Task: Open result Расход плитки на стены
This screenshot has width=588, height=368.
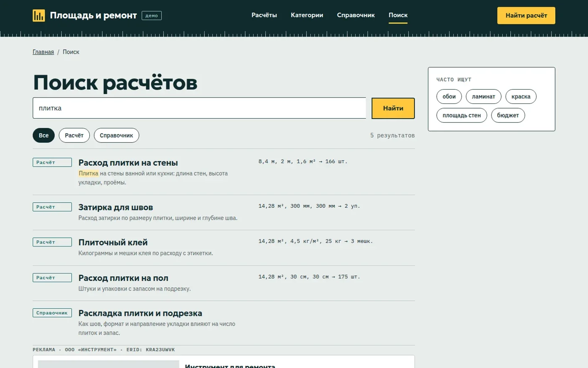Action: (x=128, y=163)
